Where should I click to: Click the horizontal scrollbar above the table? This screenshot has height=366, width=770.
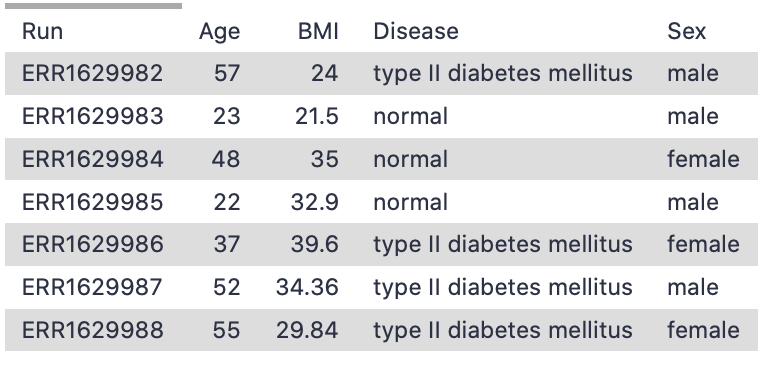coord(93,6)
